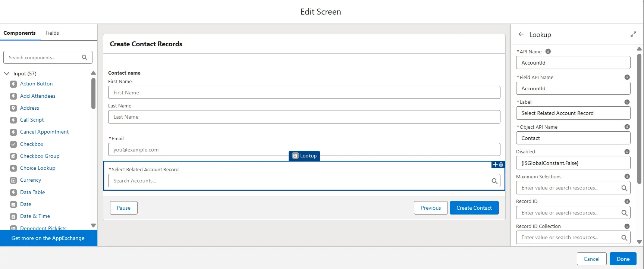Click the Field API Name info icon

(x=627, y=77)
